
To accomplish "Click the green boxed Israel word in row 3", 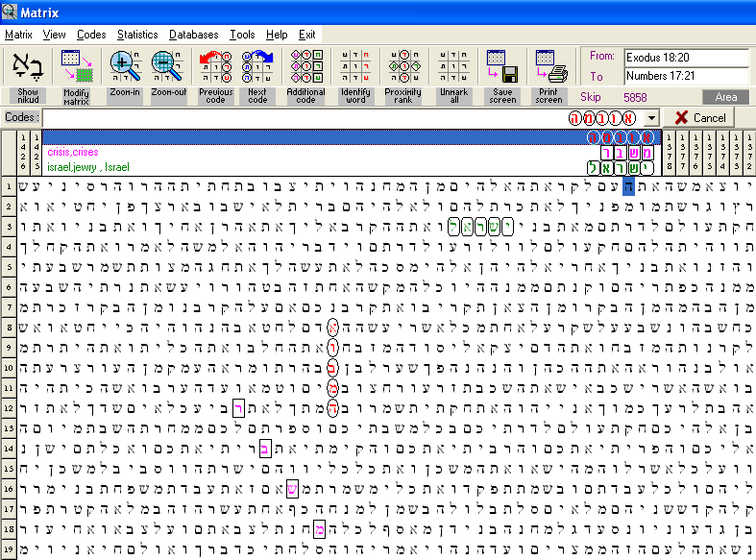I will [x=480, y=227].
